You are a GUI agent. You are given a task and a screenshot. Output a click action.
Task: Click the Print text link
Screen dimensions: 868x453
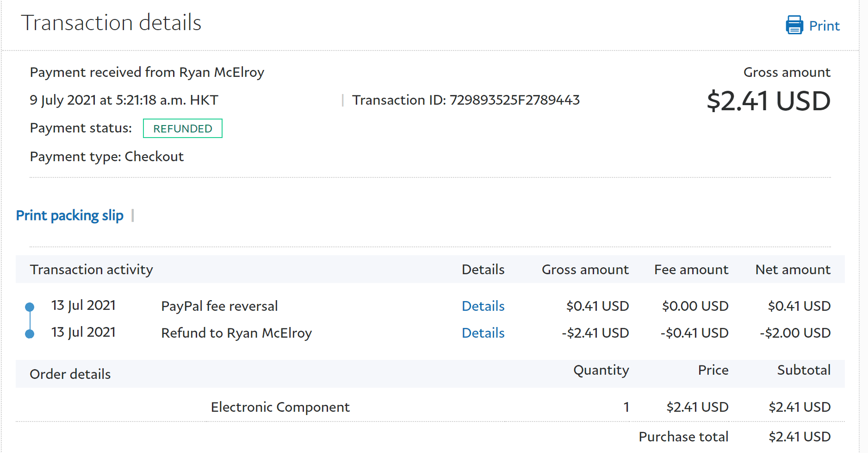pyautogui.click(x=824, y=26)
